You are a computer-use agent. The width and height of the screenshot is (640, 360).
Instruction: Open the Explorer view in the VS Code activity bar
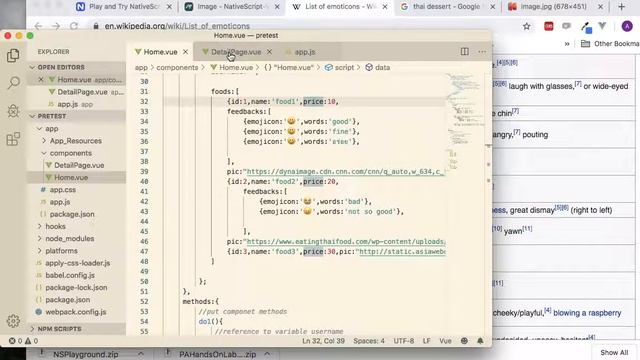(x=13, y=55)
